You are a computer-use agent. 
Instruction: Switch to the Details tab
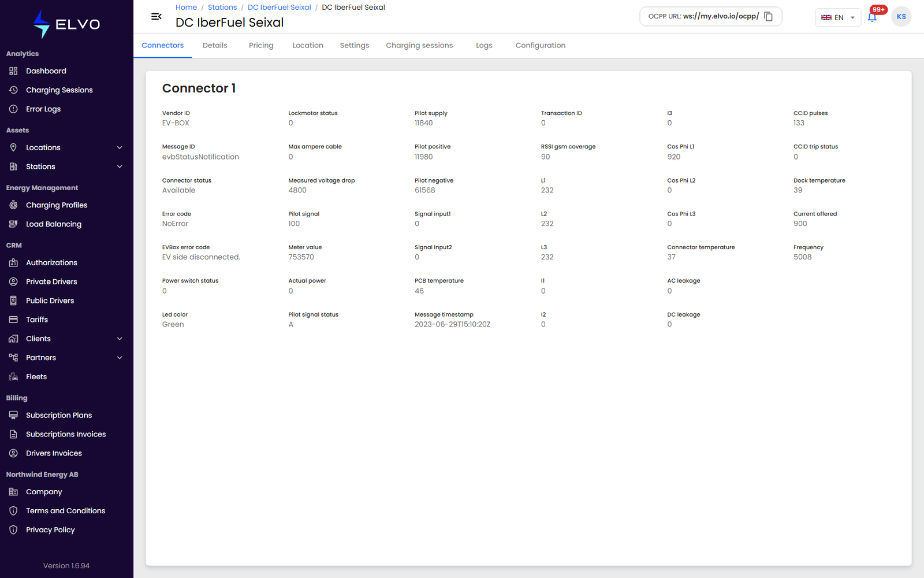pos(215,46)
